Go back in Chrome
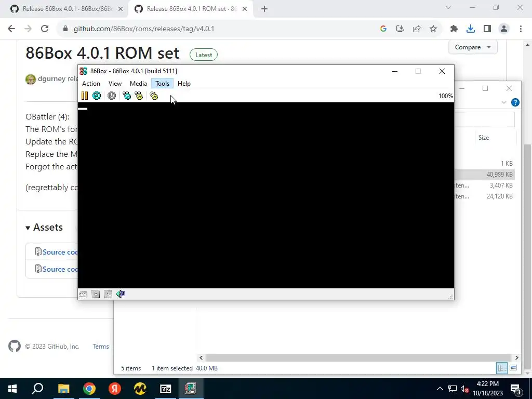 pos(11,29)
